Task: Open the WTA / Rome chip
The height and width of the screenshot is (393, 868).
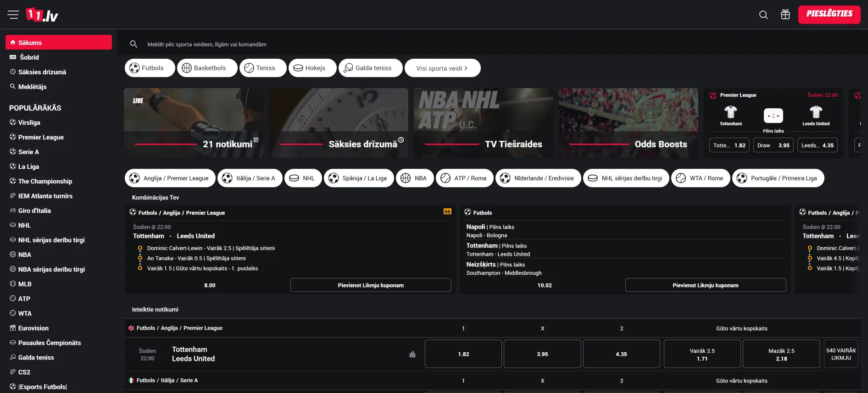Action: 701,178
